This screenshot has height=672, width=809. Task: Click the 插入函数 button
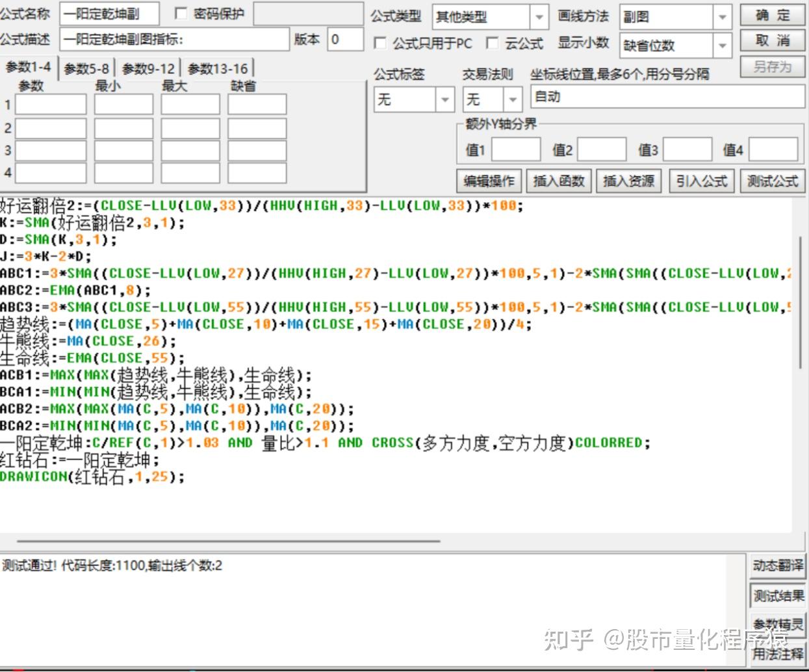(x=559, y=181)
